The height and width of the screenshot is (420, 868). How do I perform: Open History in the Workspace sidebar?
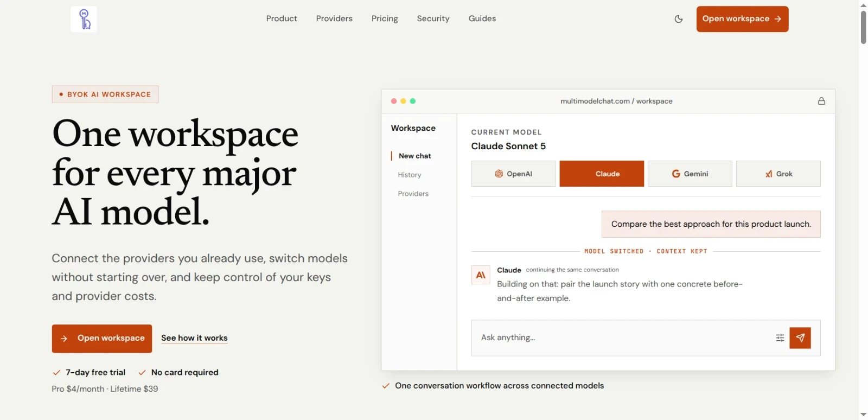pyautogui.click(x=410, y=175)
